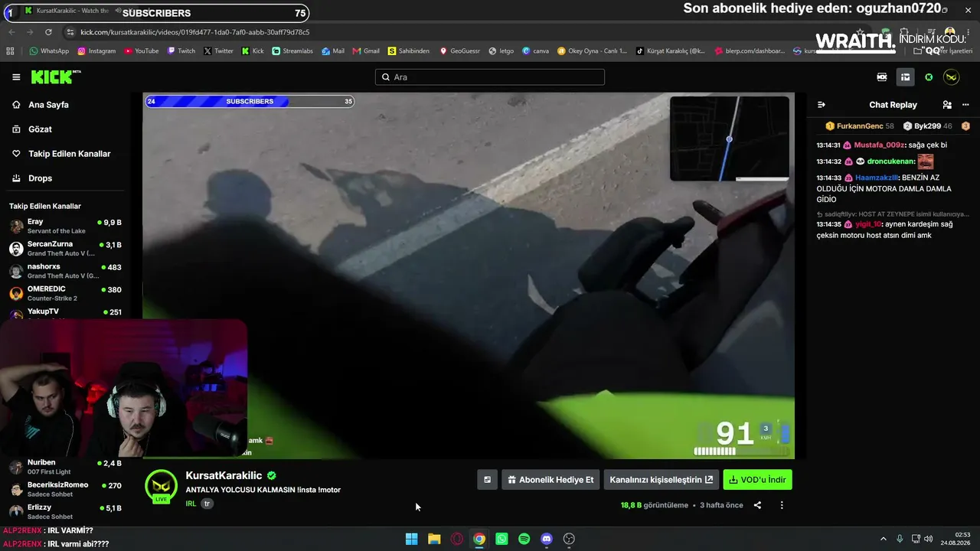980x551 pixels.
Task: Open KursatKarakilic channel avatar
Action: click(x=161, y=487)
